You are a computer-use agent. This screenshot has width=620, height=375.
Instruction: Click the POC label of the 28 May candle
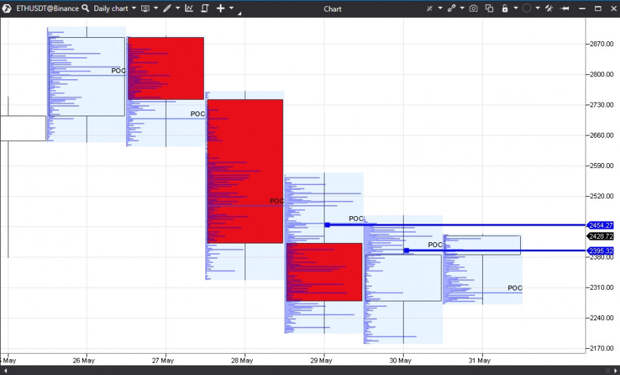coord(277,201)
